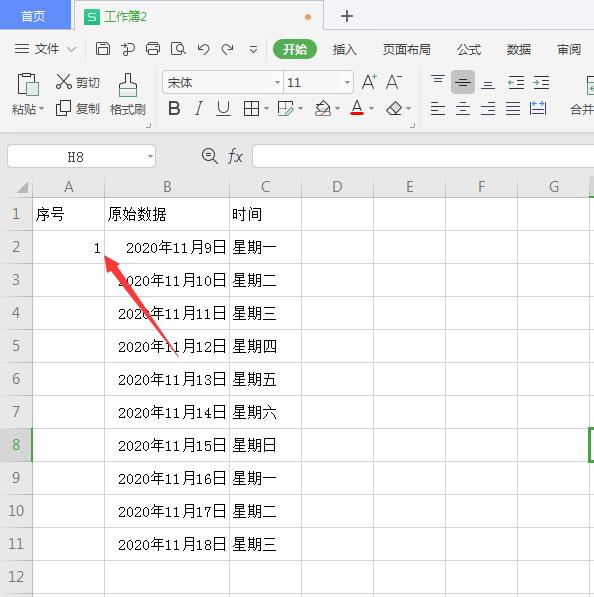The height and width of the screenshot is (597, 594).
Task: Toggle middle vertical alignment
Action: pos(463,82)
